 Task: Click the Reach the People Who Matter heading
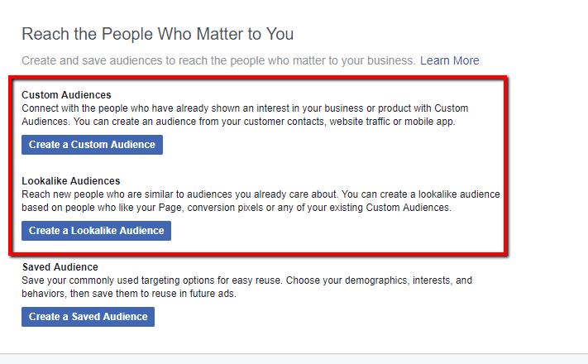[x=157, y=34]
